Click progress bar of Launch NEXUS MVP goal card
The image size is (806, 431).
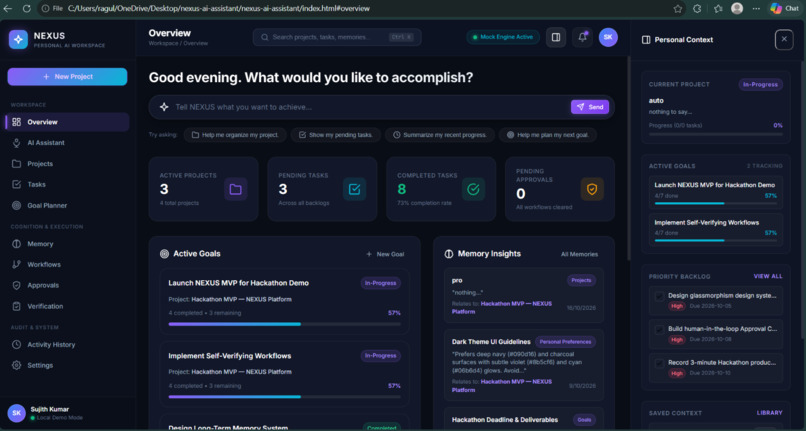click(x=284, y=324)
